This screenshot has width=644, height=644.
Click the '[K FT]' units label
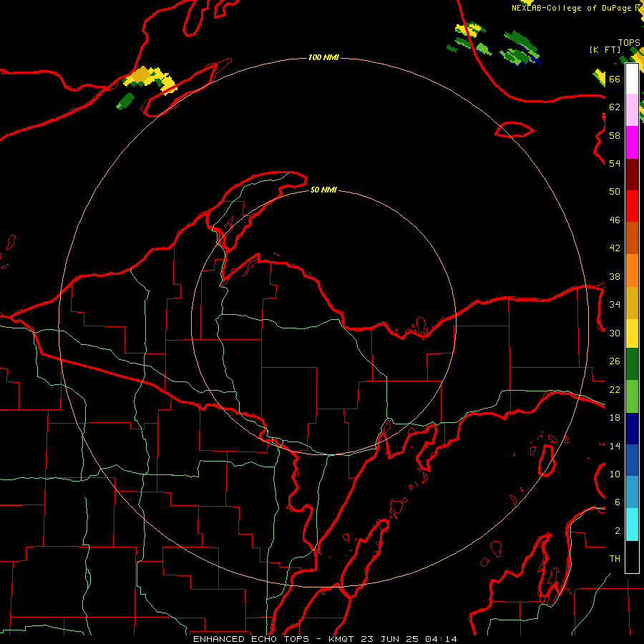605,49
